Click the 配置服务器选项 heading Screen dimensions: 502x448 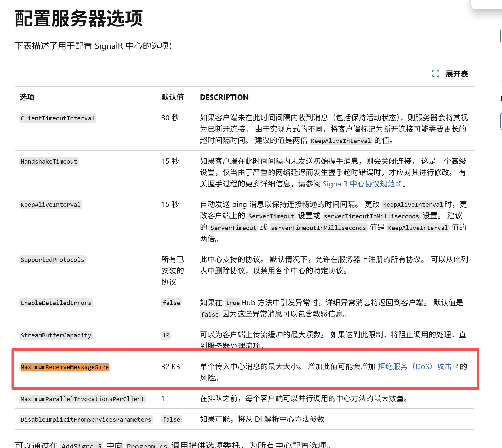click(x=79, y=18)
